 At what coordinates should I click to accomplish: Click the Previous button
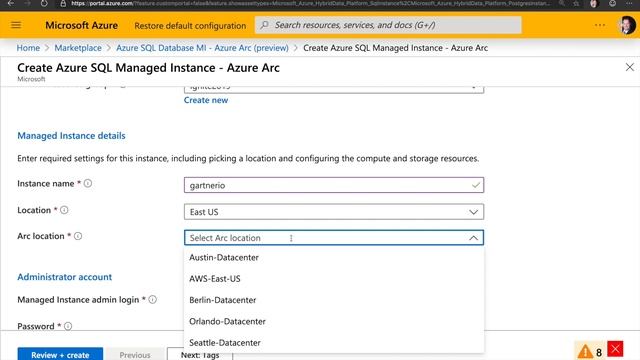coord(135,354)
